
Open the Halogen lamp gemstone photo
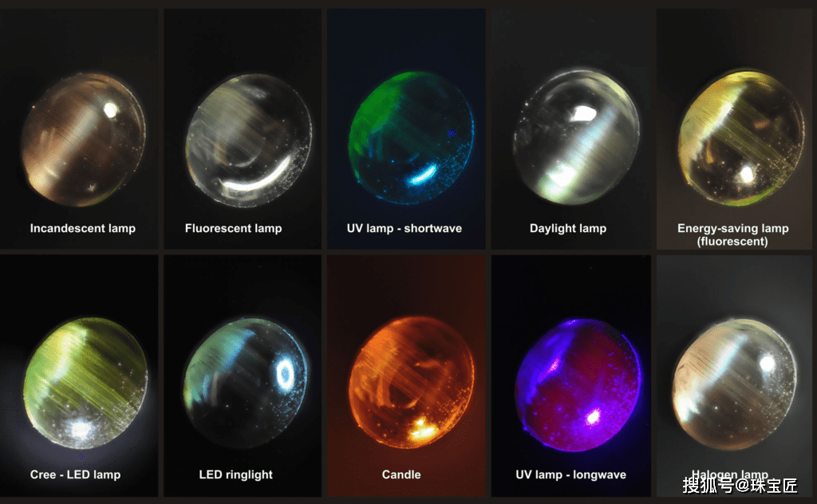735,384
